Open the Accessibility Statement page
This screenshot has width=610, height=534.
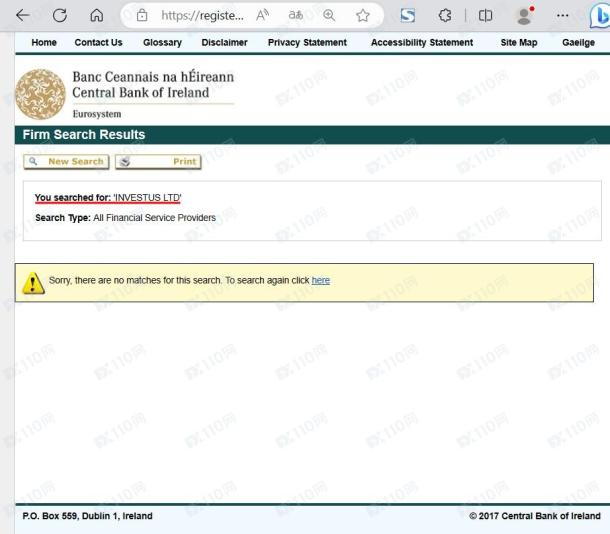pyautogui.click(x=422, y=42)
